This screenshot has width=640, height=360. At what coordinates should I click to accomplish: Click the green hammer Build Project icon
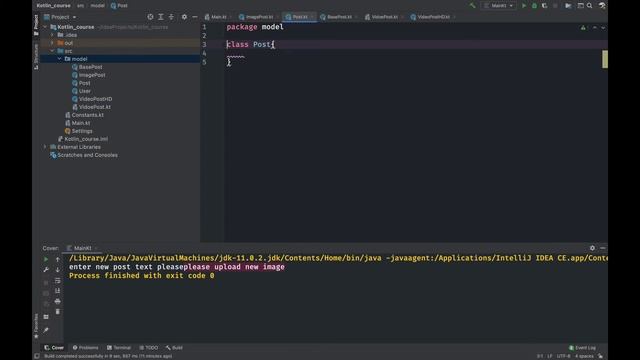pos(473,6)
